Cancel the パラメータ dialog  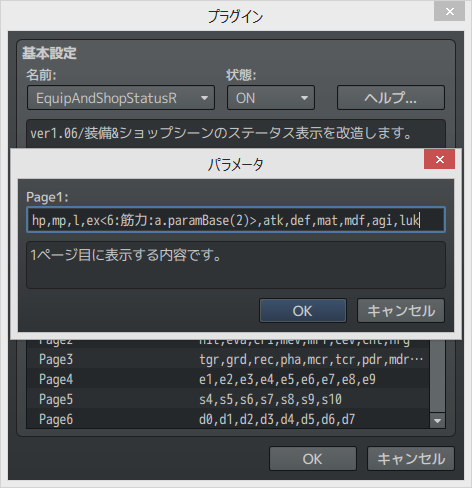(x=401, y=311)
